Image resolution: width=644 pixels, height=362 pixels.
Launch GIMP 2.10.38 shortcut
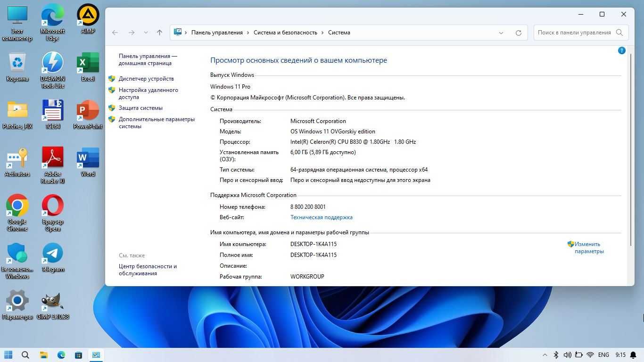coord(52,305)
